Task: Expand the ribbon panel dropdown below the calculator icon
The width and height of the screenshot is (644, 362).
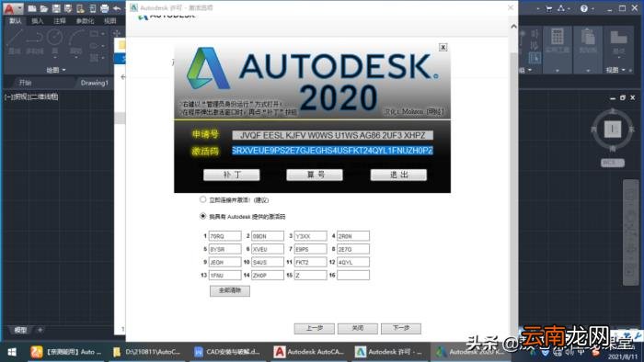Action: click(x=558, y=71)
